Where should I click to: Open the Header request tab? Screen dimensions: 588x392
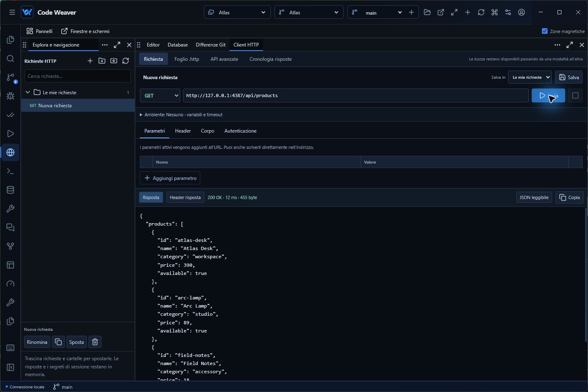(183, 131)
